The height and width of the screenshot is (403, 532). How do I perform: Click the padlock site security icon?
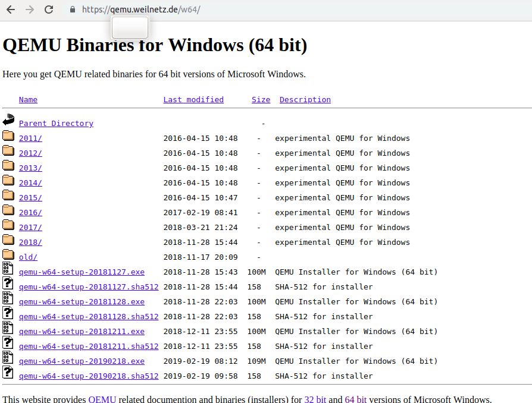tap(73, 10)
